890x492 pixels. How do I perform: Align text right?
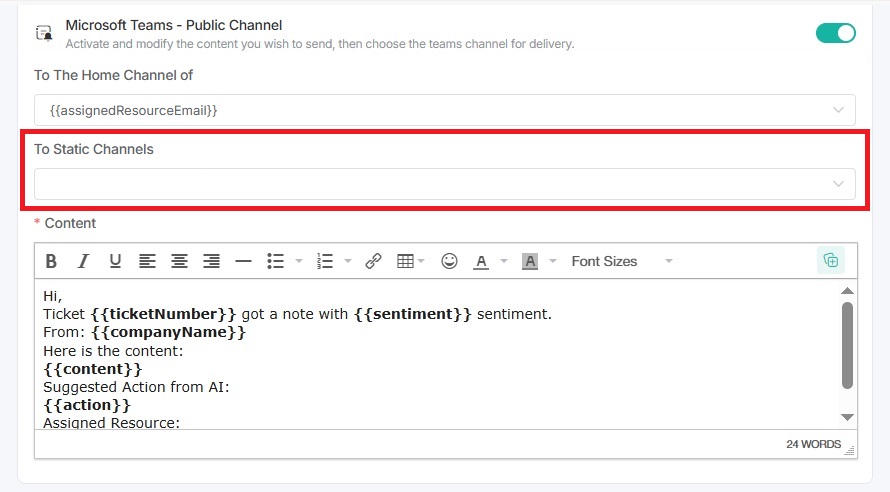[x=211, y=261]
